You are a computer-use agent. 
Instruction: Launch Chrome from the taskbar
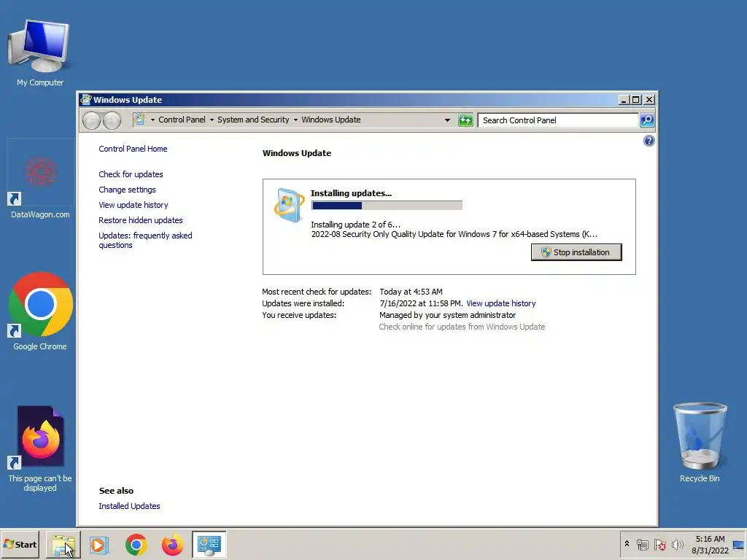pos(136,545)
